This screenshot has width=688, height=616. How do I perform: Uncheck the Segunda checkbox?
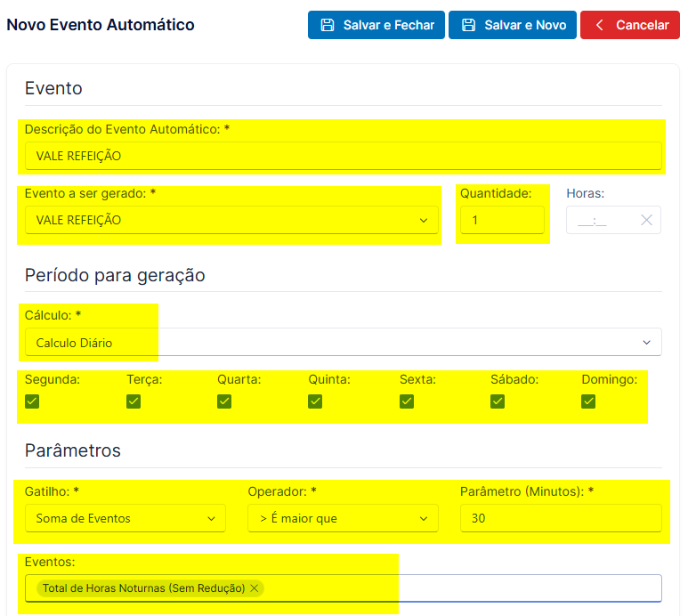tap(32, 401)
